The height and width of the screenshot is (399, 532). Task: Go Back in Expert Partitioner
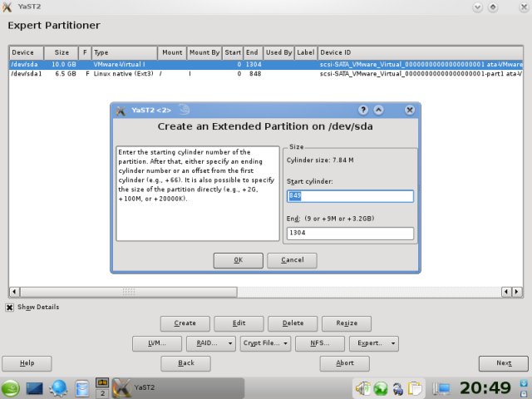point(185,363)
